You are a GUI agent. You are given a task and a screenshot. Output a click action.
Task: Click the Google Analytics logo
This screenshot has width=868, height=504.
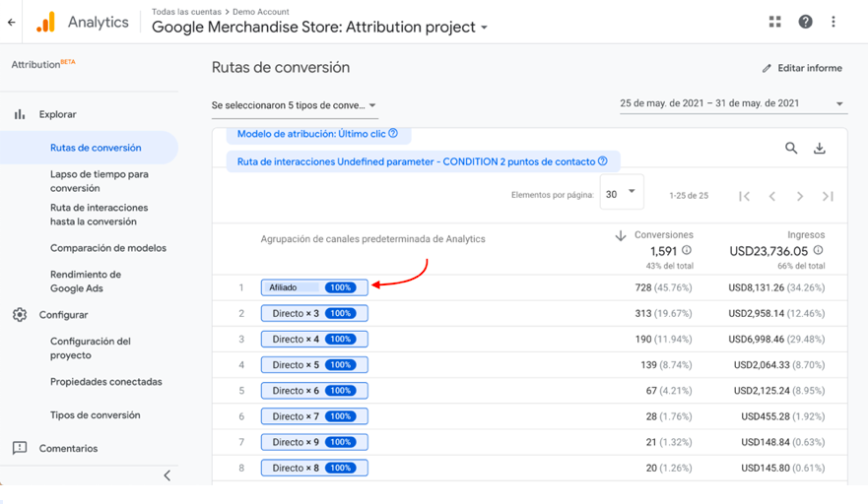pyautogui.click(x=46, y=22)
